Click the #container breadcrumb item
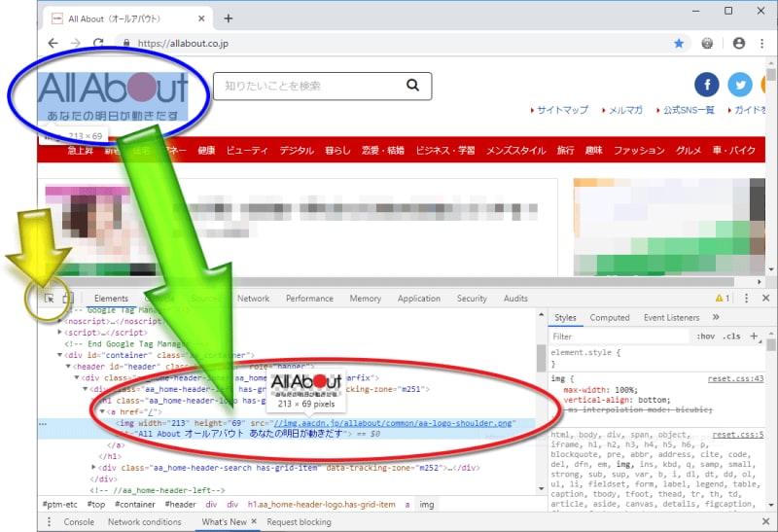 click(x=135, y=504)
